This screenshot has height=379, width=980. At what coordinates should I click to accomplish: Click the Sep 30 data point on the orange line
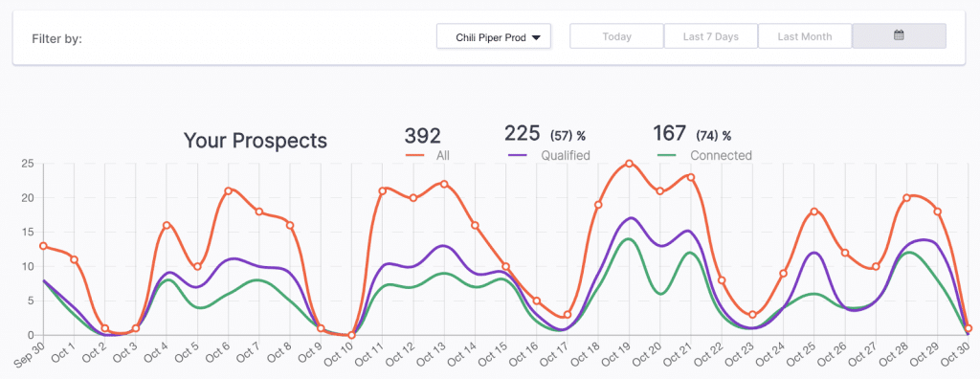43,246
